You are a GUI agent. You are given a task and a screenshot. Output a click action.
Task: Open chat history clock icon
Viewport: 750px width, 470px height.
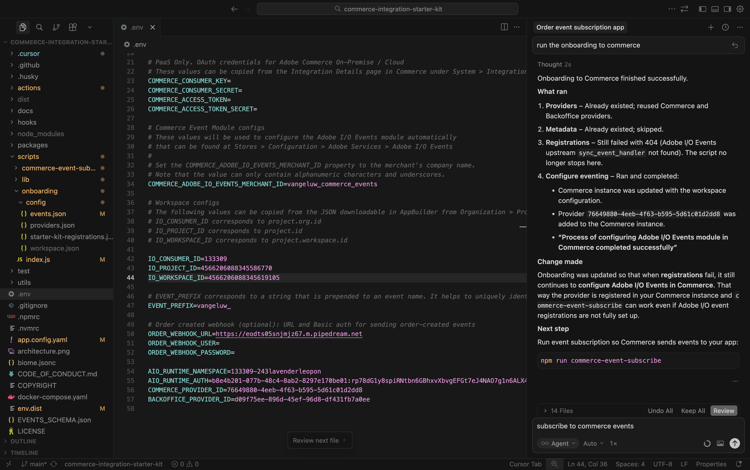[725, 27]
